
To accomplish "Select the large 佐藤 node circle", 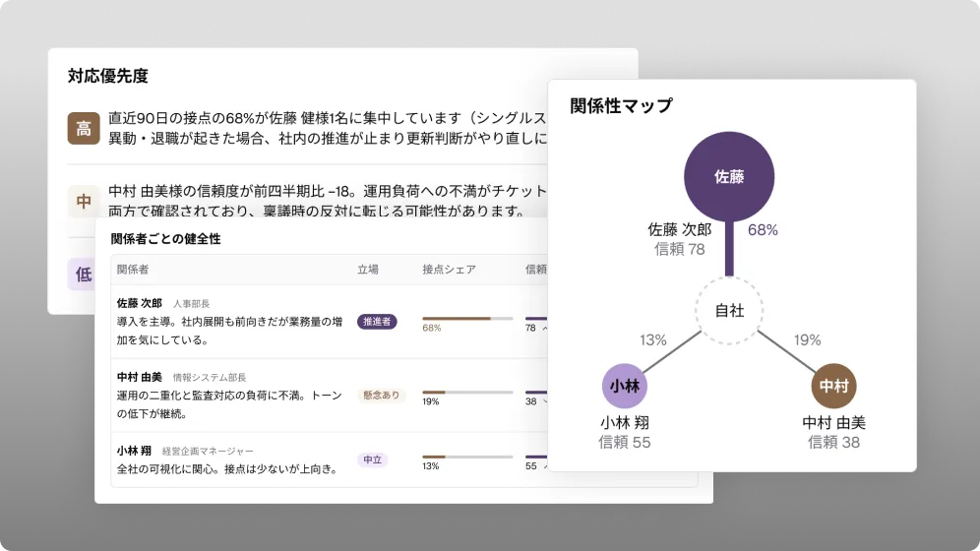I will 729,177.
